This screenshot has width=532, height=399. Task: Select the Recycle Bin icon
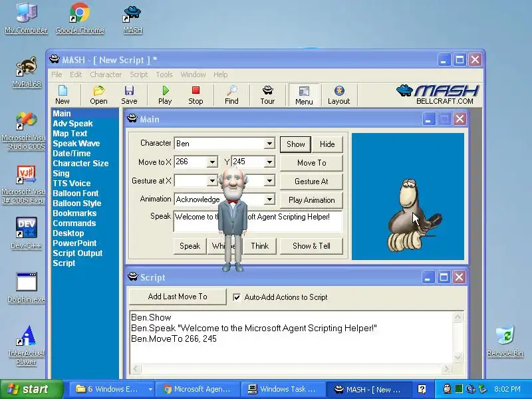coord(505,341)
